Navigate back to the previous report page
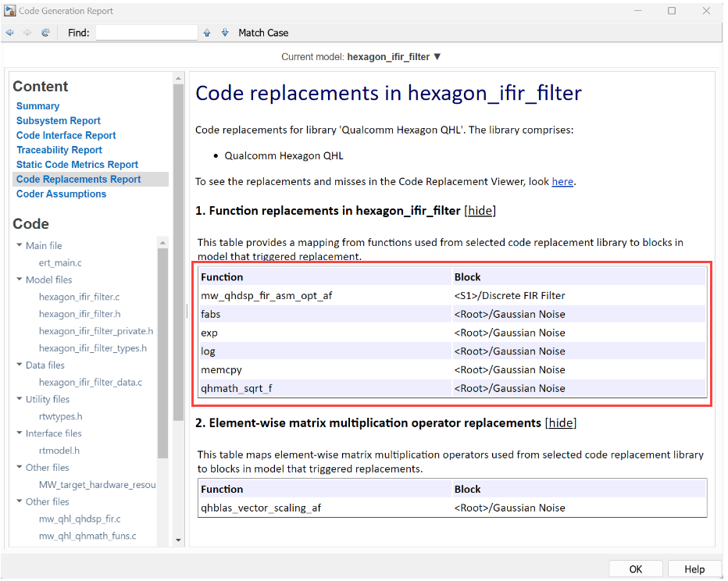Image resolution: width=728 pixels, height=581 pixels. click(x=9, y=32)
